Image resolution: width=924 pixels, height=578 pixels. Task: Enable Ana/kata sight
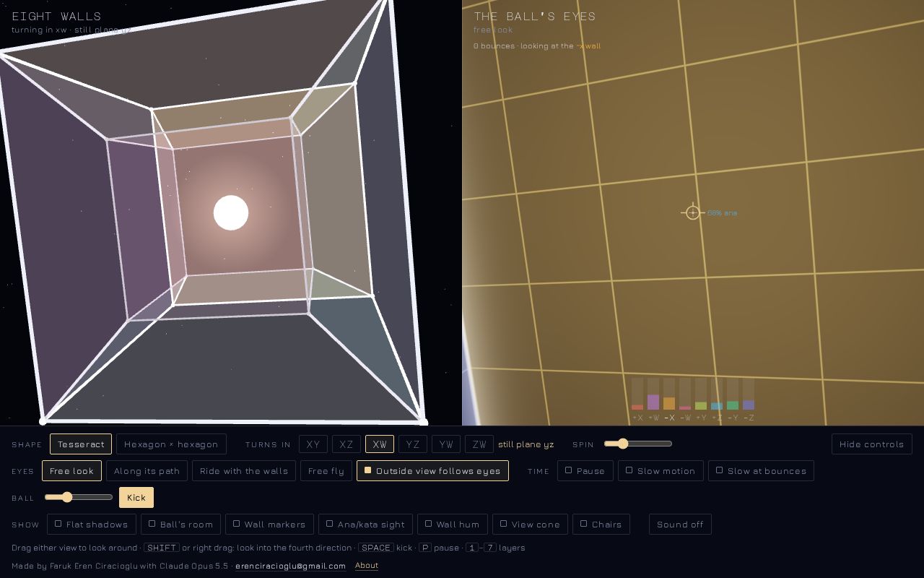pos(365,524)
